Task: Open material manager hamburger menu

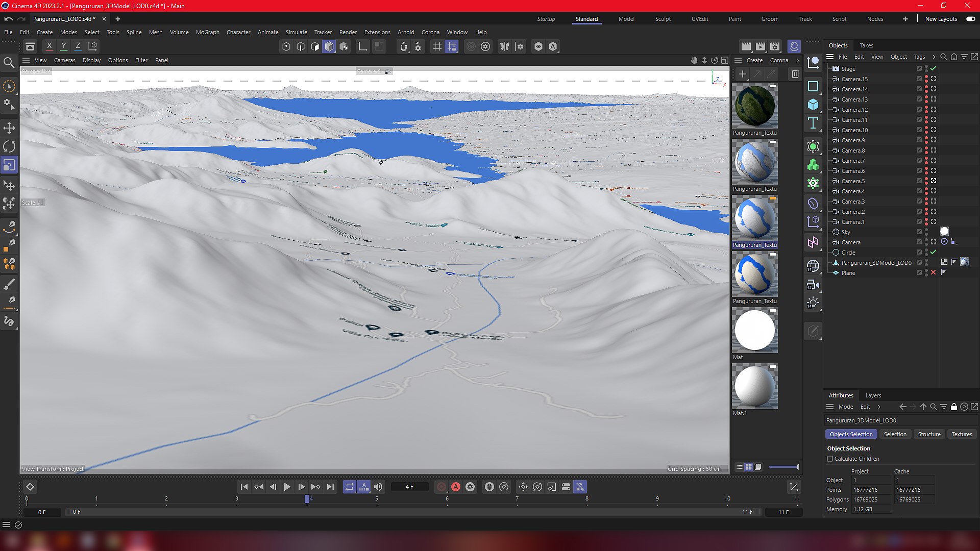Action: click(738, 60)
